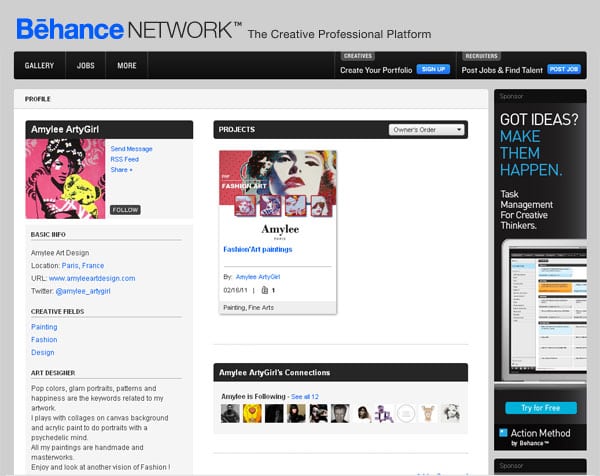This screenshot has width=600, height=476.
Task: Open the yellow heart connection avatar
Action: (252, 414)
